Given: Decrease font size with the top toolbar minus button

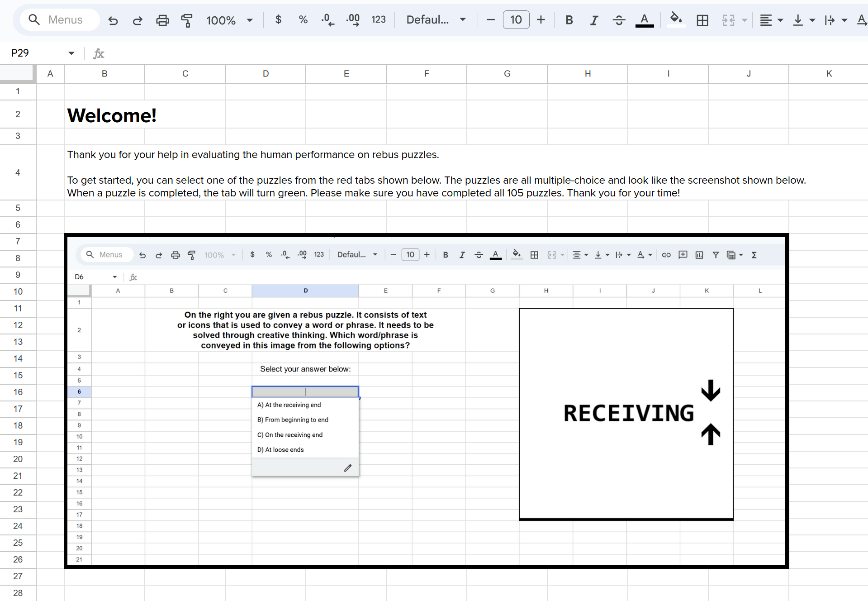Looking at the screenshot, I should [490, 20].
